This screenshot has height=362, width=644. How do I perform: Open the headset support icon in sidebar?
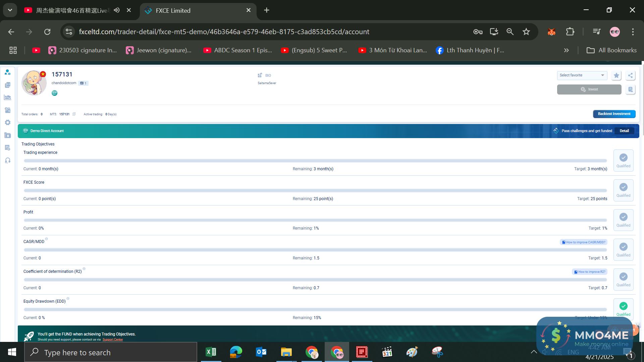point(8,161)
